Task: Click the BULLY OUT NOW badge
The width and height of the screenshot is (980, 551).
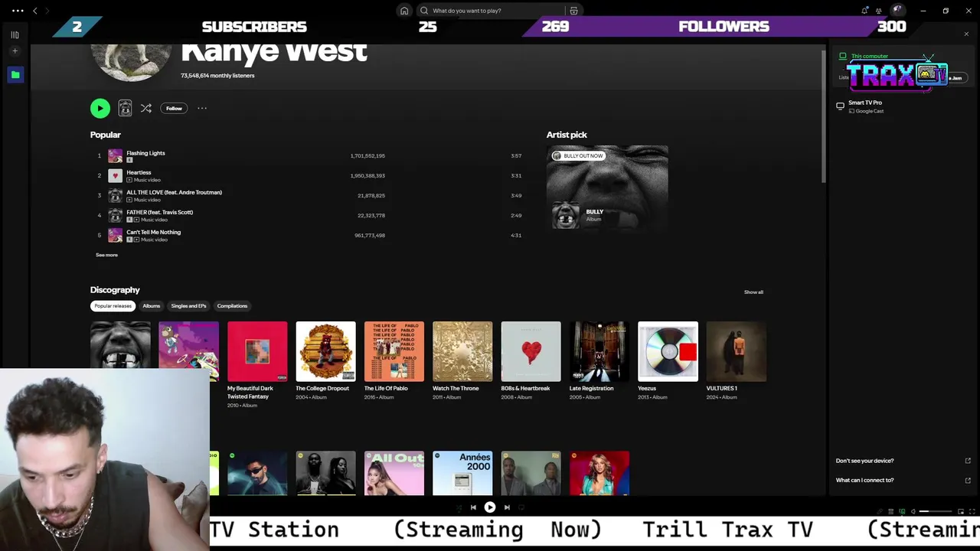Action: point(579,156)
